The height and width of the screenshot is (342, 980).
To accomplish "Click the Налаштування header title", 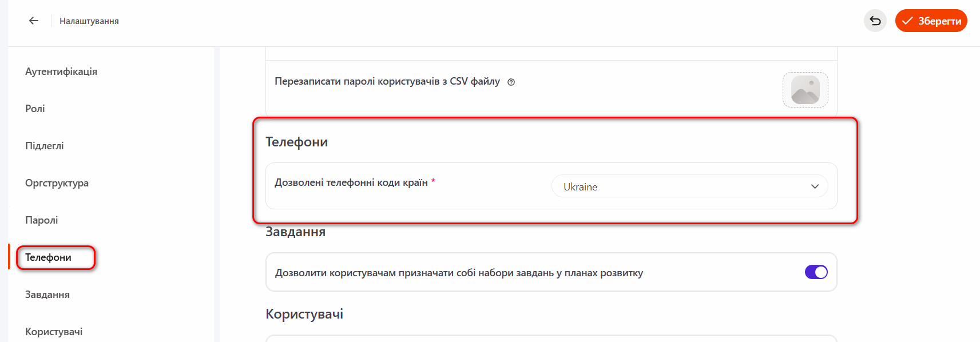I will tap(89, 21).
